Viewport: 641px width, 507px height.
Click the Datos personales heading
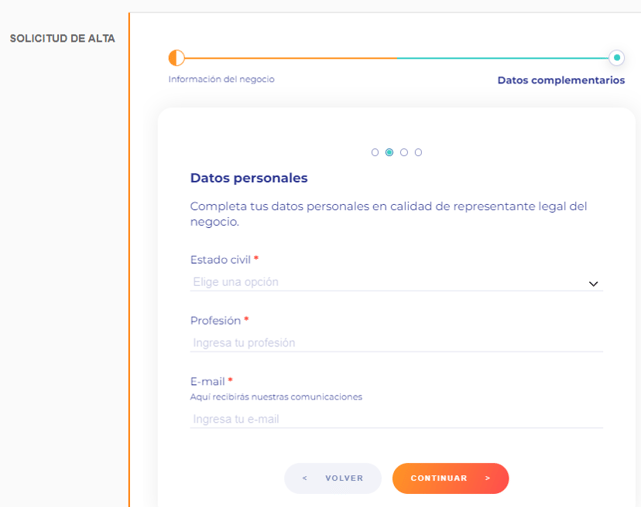click(249, 178)
